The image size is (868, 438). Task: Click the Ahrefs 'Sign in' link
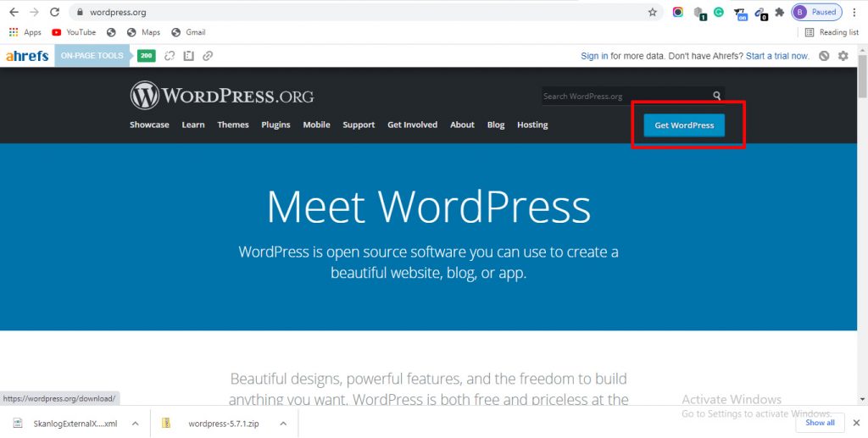[594, 56]
